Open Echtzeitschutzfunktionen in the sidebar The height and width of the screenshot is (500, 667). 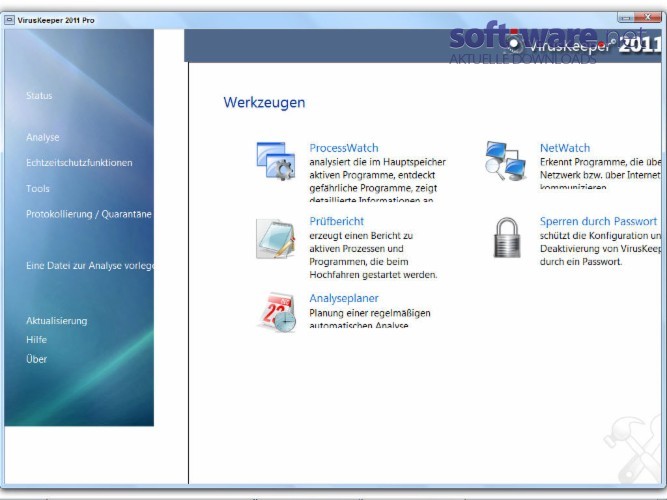pos(79,163)
